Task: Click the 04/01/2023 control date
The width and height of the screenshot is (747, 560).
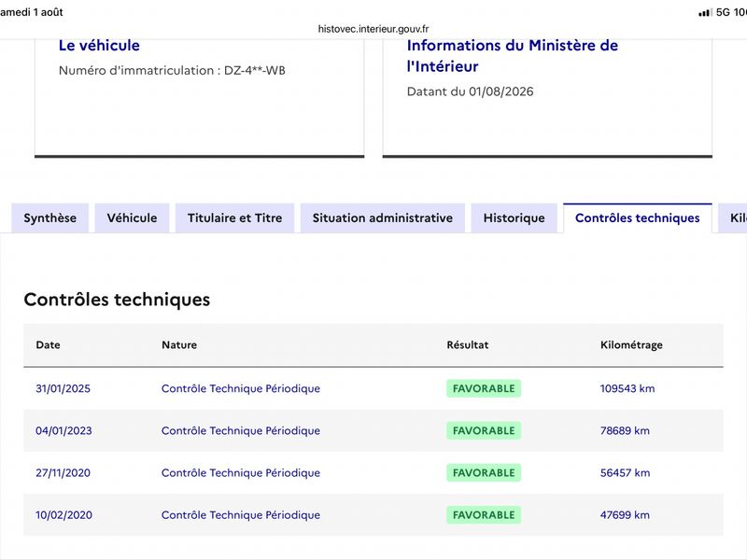Action: [x=63, y=430]
